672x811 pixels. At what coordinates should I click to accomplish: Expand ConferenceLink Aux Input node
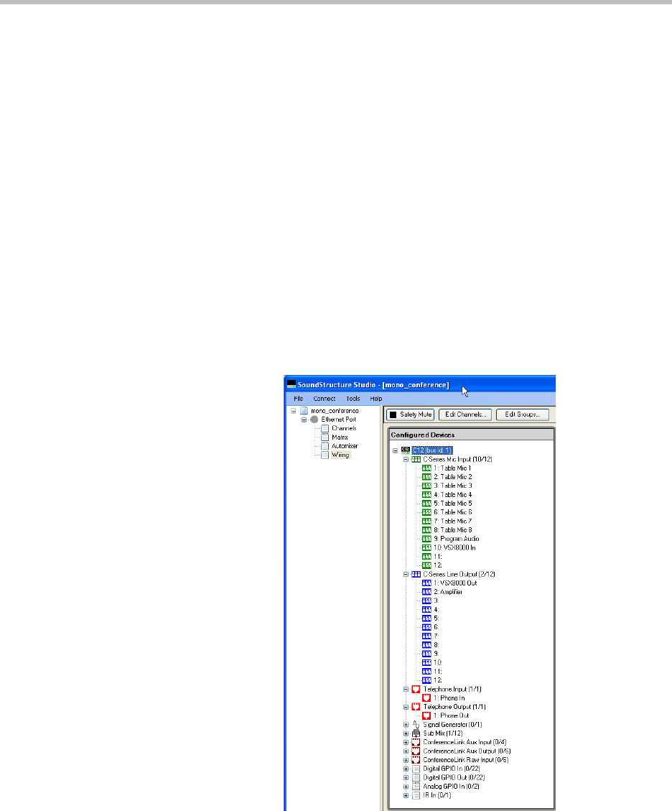pyautogui.click(x=406, y=742)
